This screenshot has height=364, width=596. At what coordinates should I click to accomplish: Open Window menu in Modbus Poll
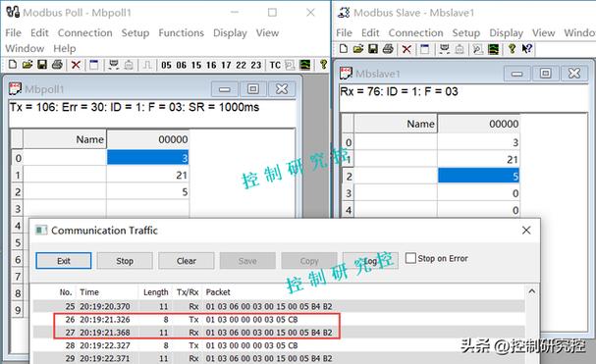point(25,49)
